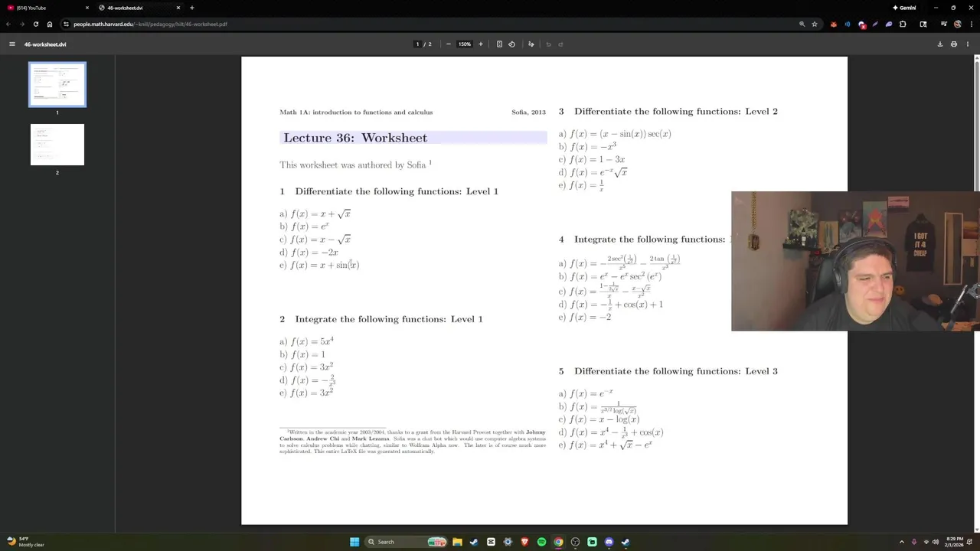This screenshot has height=551, width=980.
Task: Open Discord from the taskbar
Action: click(x=609, y=542)
